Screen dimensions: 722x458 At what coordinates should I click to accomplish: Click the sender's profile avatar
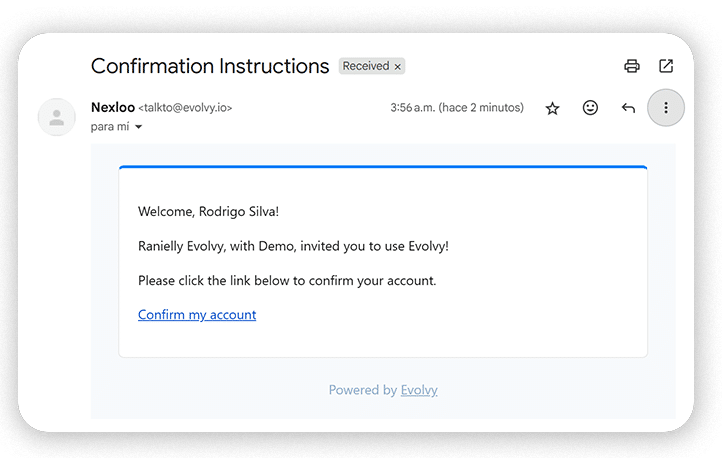[x=57, y=117]
